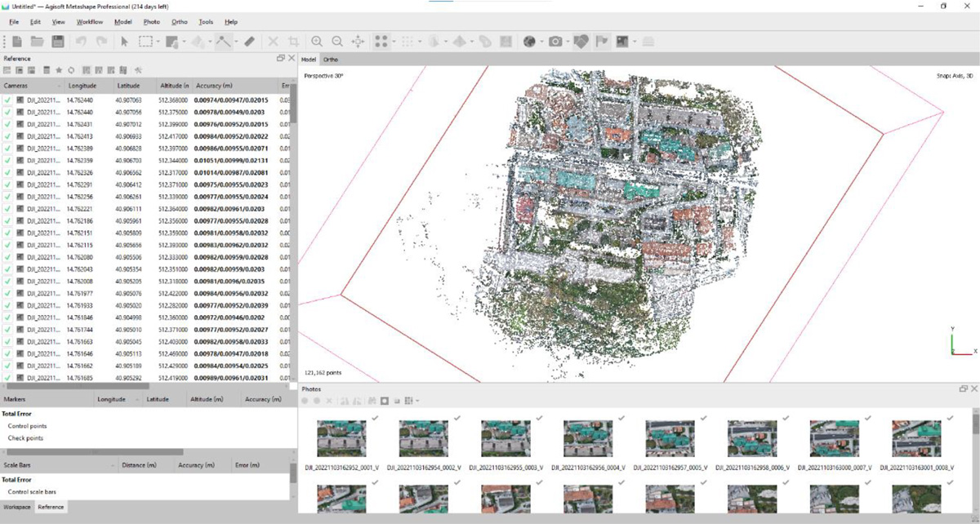Click the Save project icon
980x524 pixels.
57,41
